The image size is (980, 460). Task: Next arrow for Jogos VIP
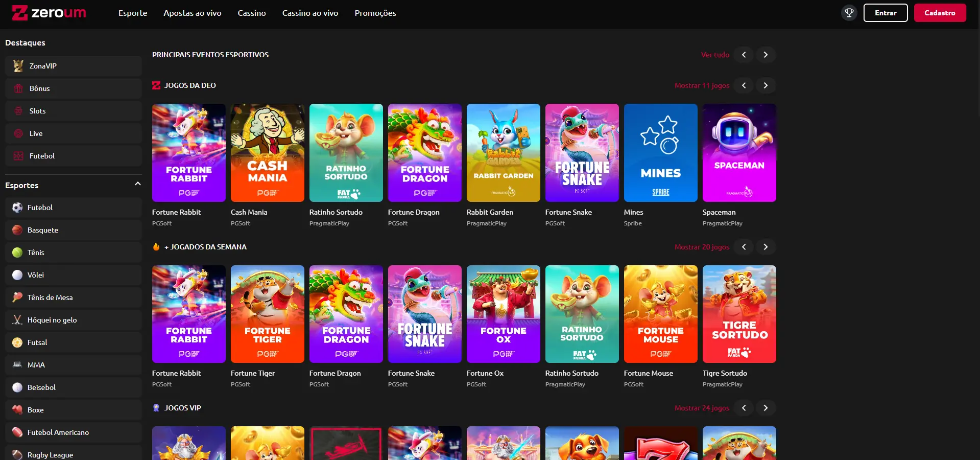click(766, 408)
